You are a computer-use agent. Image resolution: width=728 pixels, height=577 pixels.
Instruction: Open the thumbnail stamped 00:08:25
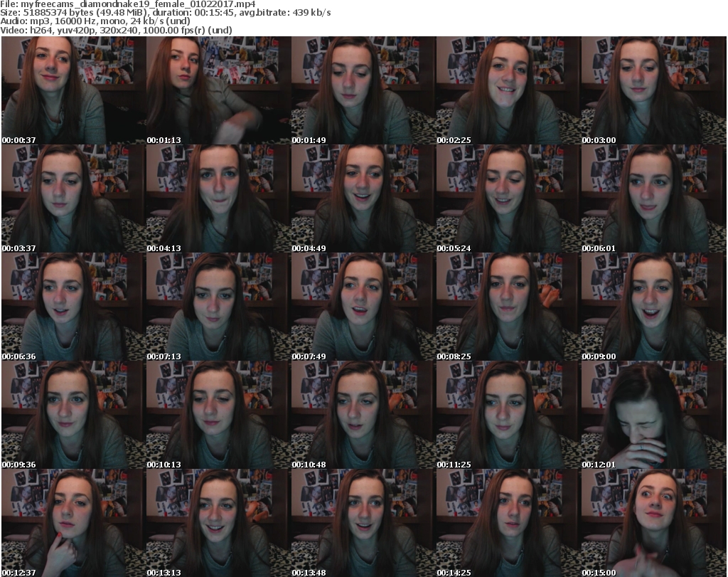pyautogui.click(x=508, y=307)
